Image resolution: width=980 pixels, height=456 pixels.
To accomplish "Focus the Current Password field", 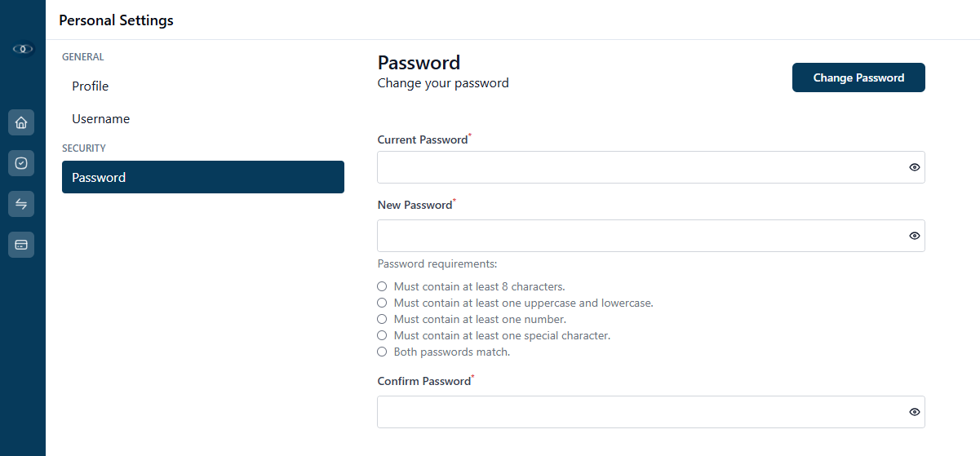I will pyautogui.click(x=651, y=167).
